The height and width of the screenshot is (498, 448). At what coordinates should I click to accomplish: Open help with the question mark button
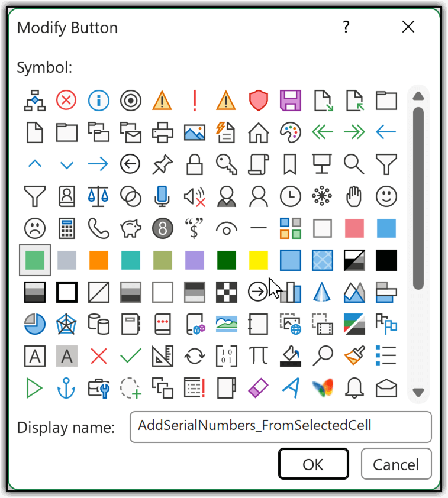click(x=346, y=27)
